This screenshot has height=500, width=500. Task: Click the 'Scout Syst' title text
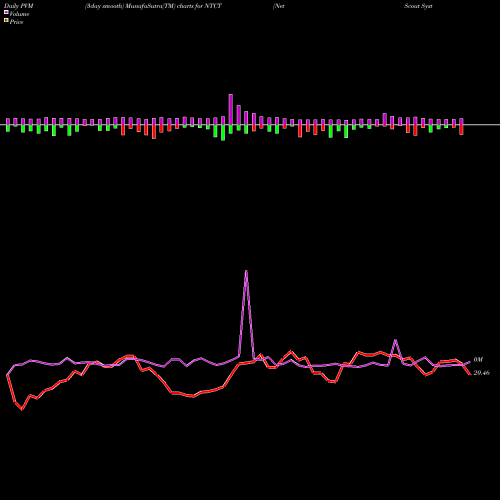418,6
